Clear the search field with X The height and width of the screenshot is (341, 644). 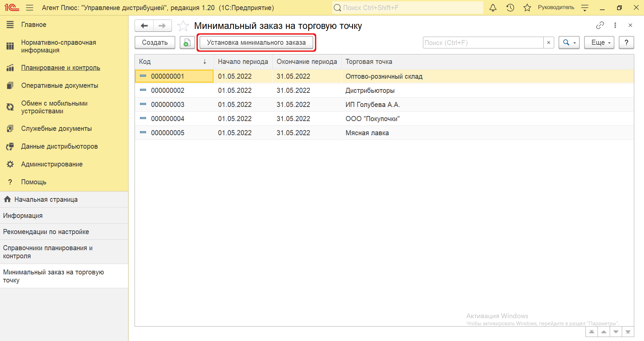pos(548,43)
